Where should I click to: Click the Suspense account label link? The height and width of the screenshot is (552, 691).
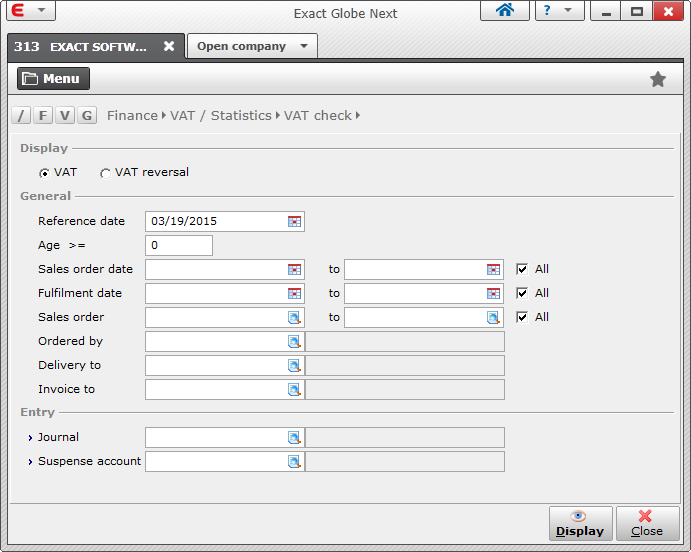tap(89, 461)
